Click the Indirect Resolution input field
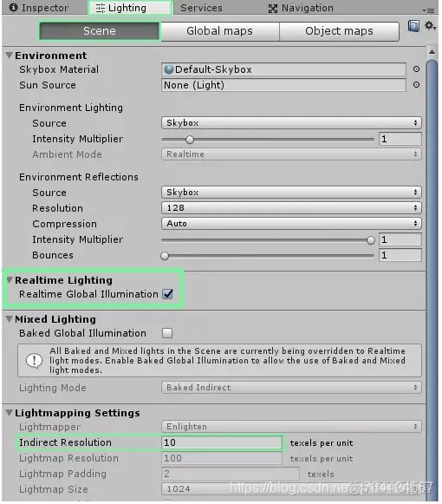 point(222,442)
